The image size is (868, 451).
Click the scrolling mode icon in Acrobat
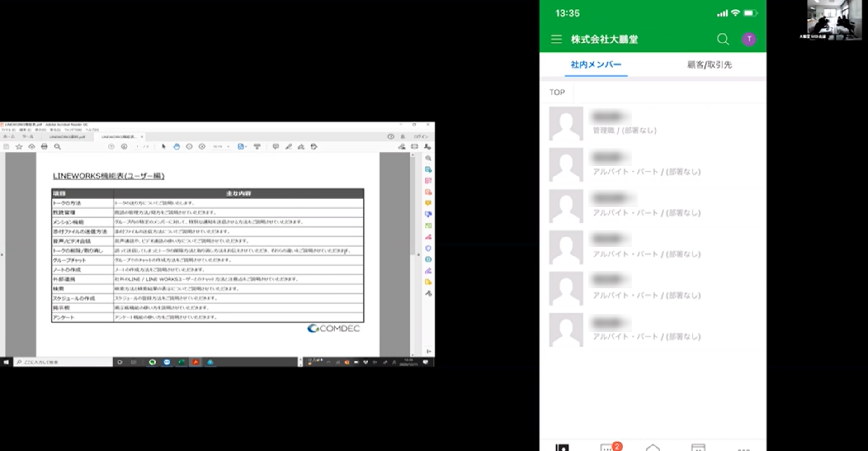[x=257, y=147]
